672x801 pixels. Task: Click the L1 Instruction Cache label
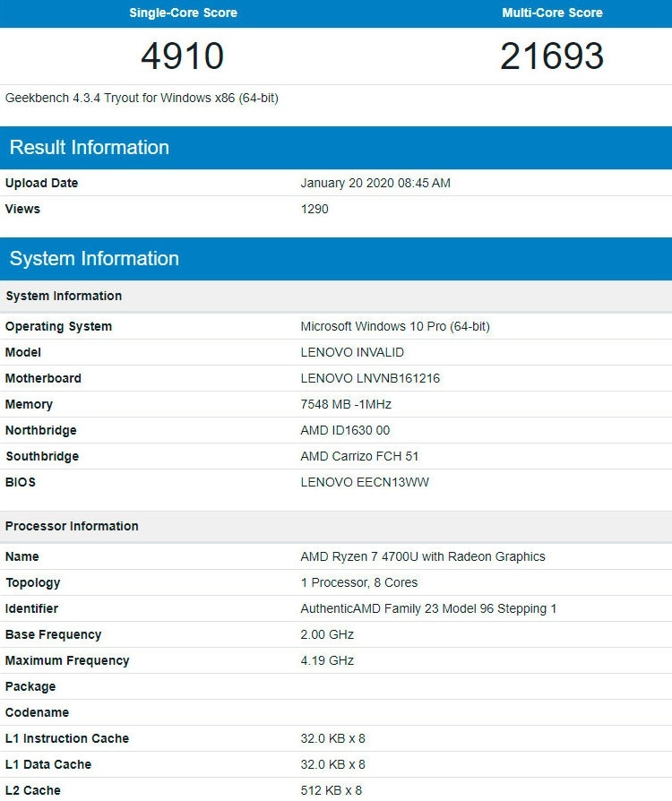point(67,738)
